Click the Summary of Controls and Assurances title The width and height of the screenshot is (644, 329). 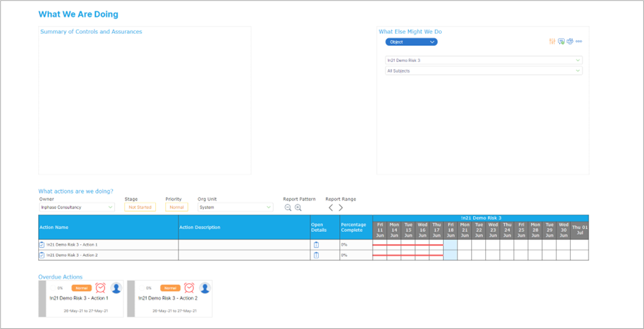[x=91, y=31]
